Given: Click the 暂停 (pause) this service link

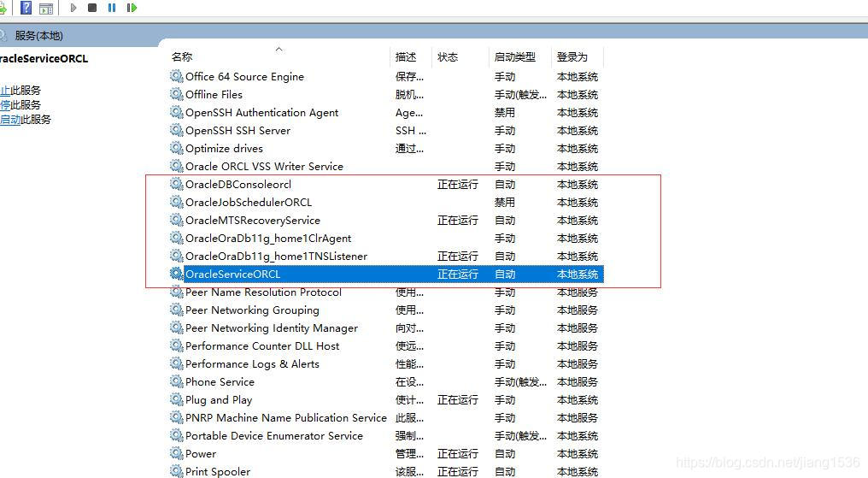Looking at the screenshot, I should [5, 104].
